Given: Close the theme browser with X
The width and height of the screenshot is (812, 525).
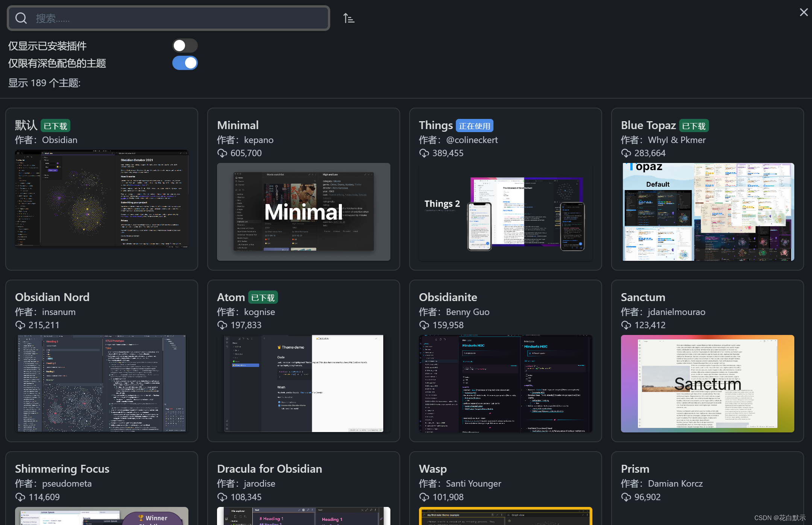Looking at the screenshot, I should (x=803, y=12).
